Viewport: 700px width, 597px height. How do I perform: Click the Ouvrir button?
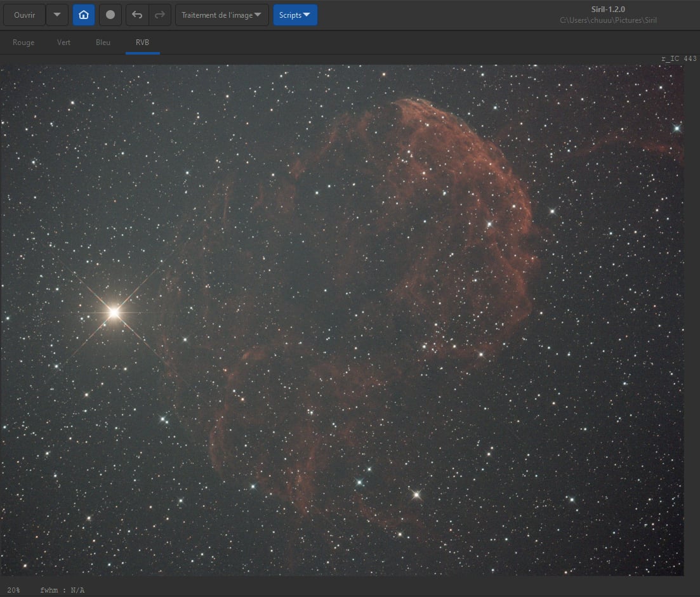(24, 15)
